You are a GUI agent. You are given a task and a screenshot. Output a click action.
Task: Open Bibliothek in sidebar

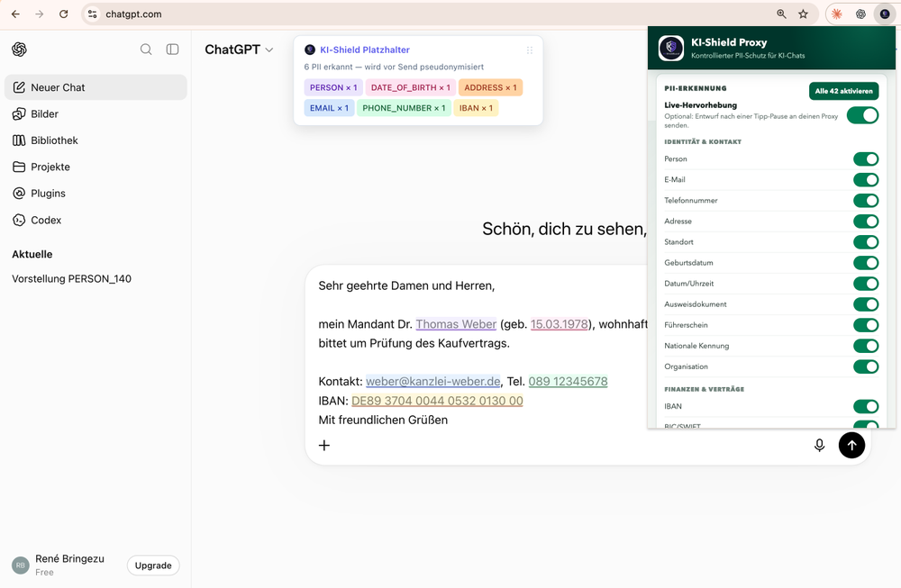tap(96, 140)
